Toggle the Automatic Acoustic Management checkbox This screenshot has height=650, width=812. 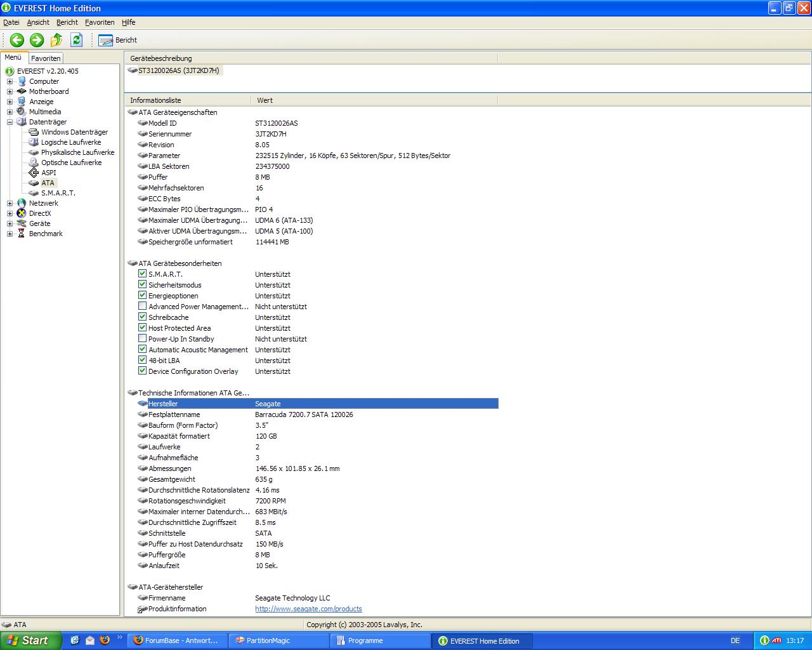pyautogui.click(x=142, y=349)
